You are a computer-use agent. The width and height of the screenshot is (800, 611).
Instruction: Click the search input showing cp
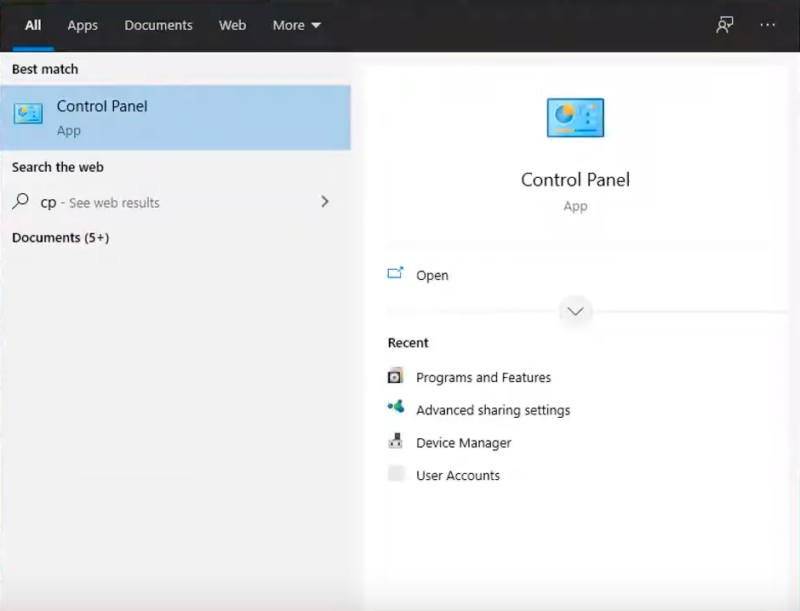pyautogui.click(x=47, y=202)
